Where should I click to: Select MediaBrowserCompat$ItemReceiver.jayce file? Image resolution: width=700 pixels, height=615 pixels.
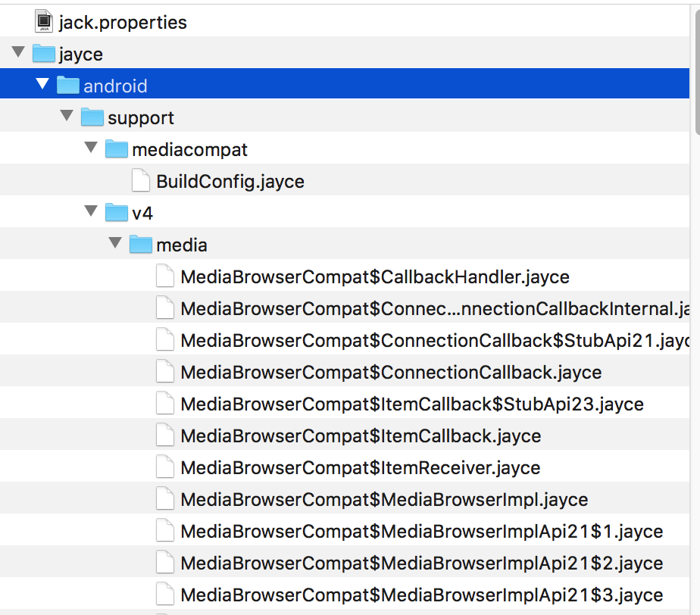click(360, 467)
